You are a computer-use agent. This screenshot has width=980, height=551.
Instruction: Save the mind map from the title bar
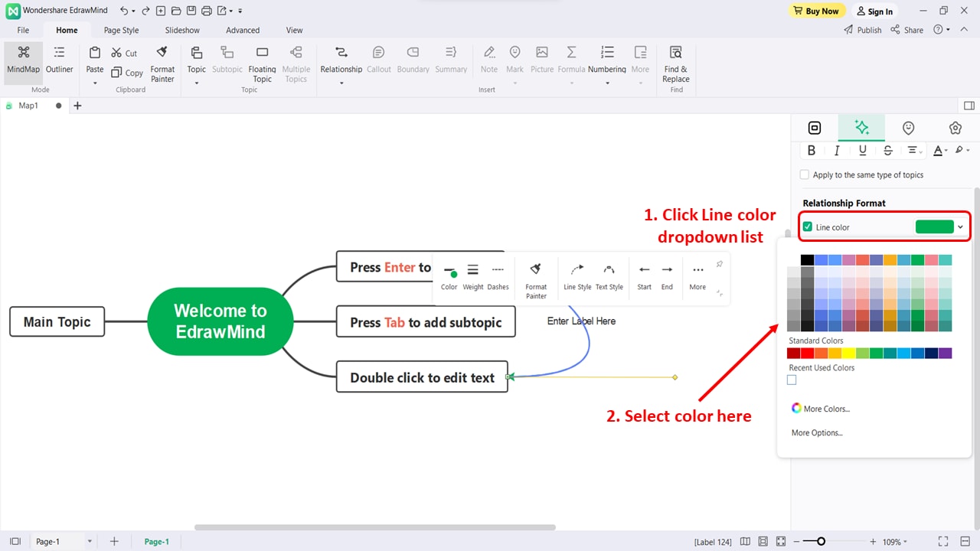pyautogui.click(x=191, y=11)
